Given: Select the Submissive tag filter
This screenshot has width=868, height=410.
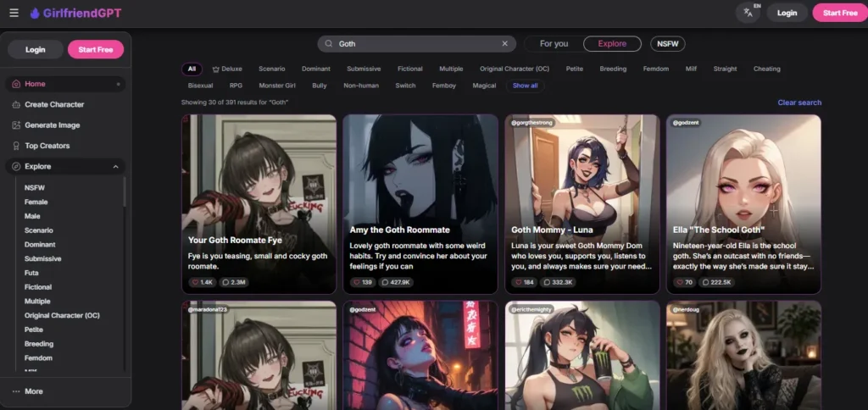Looking at the screenshot, I should click(364, 69).
